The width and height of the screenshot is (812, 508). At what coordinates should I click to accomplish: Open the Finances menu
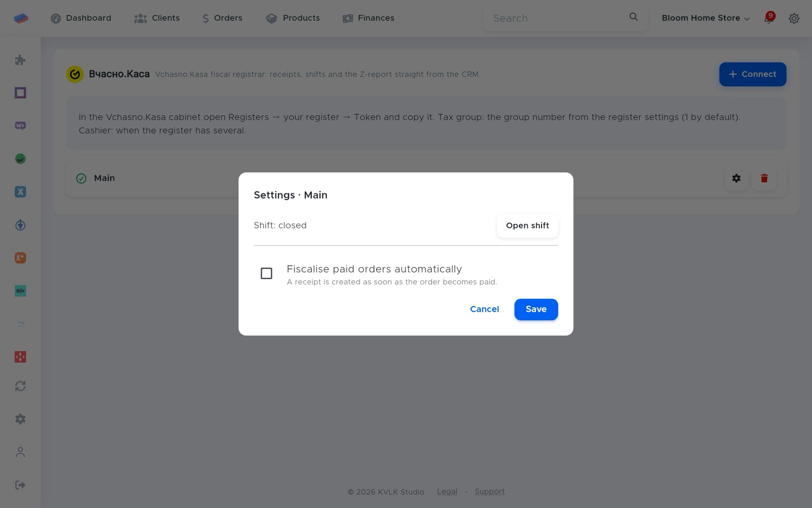(368, 18)
